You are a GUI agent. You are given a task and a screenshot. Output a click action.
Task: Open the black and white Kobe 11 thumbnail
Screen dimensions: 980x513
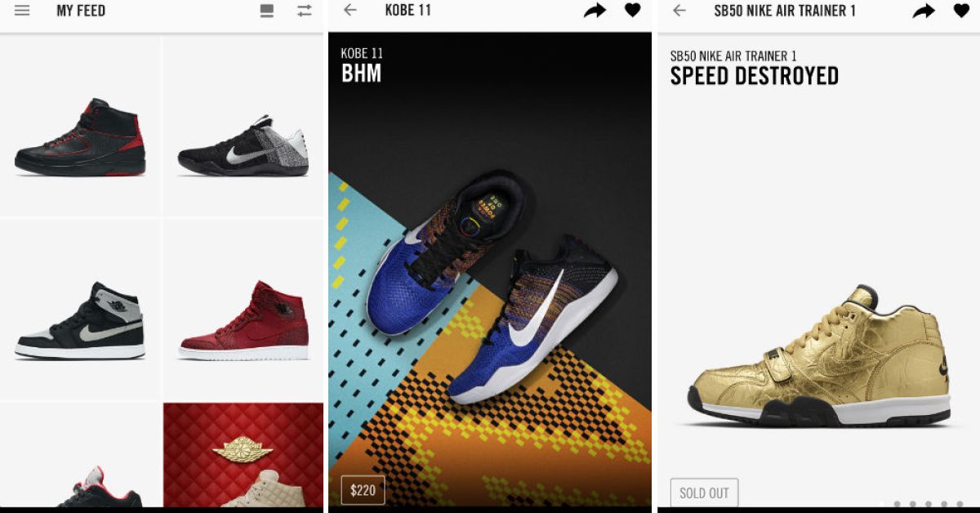coord(243,126)
